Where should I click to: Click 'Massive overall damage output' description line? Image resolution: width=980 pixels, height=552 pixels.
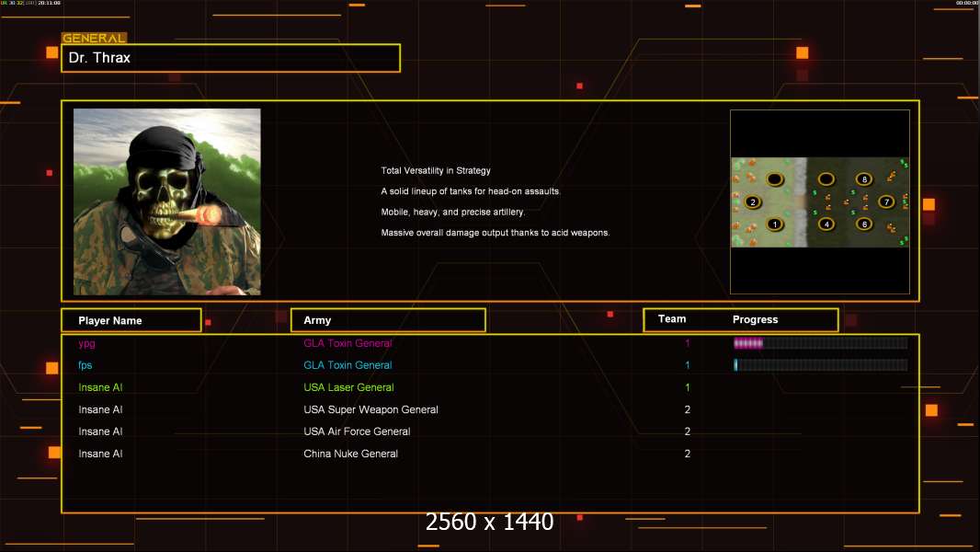coord(495,233)
